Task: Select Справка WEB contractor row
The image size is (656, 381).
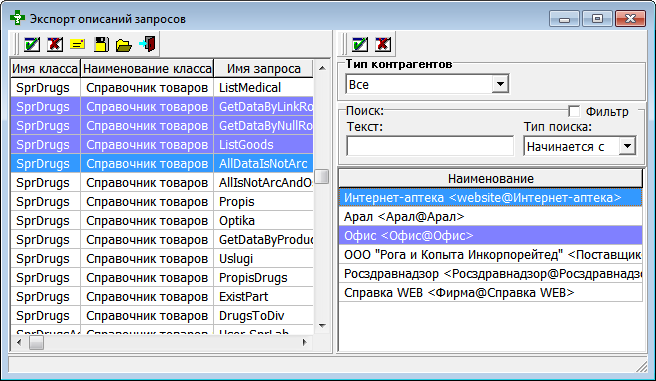Action: (x=490, y=293)
